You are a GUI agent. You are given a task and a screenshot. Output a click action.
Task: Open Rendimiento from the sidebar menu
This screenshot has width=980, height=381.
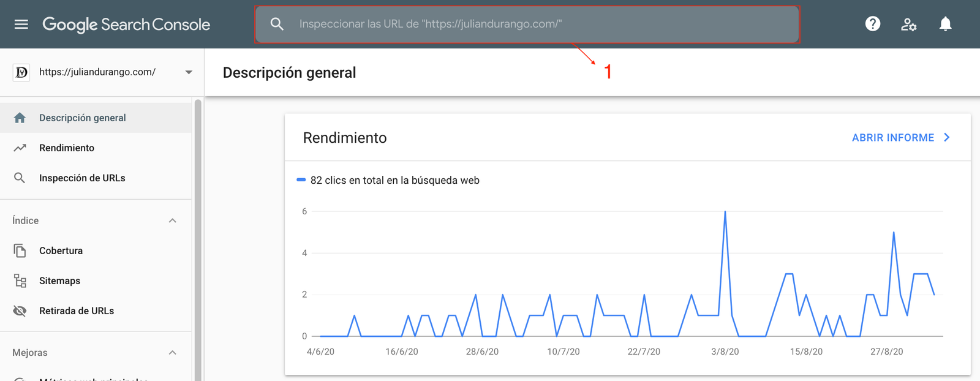coord(66,147)
